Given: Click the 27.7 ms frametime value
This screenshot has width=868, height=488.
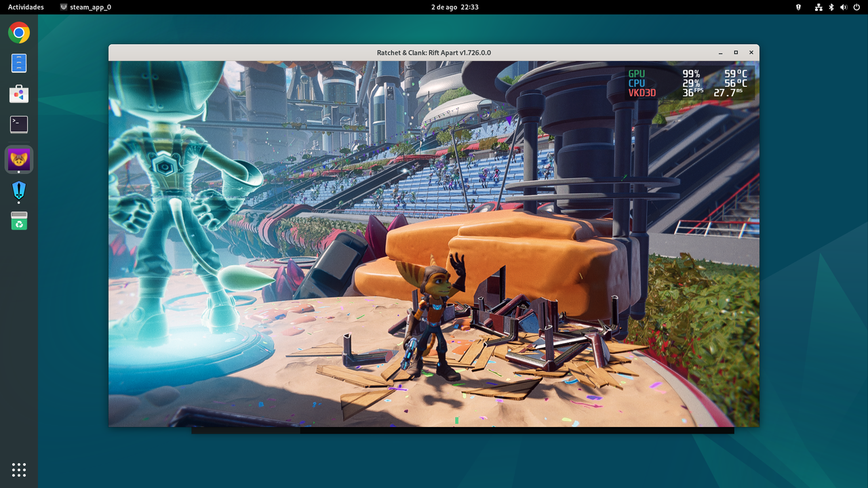Looking at the screenshot, I should 728,92.
